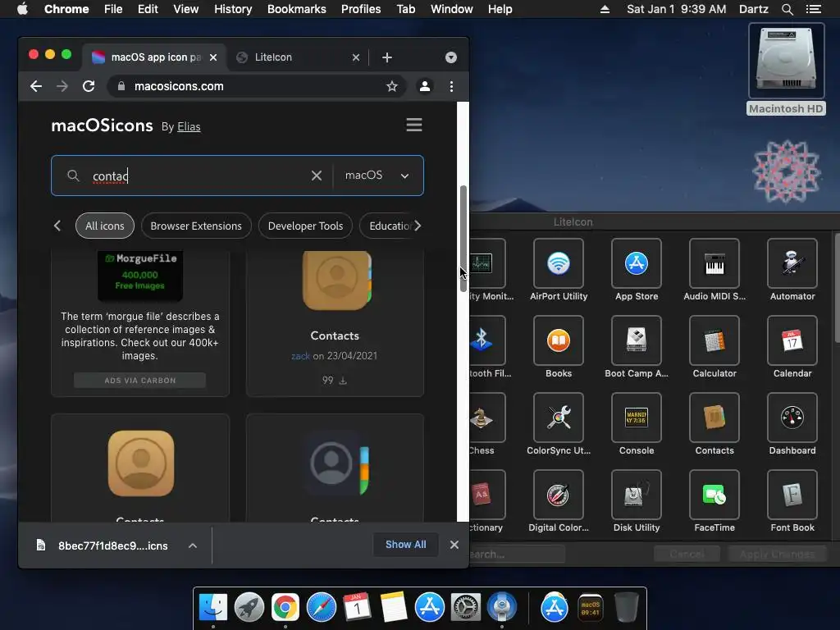The image size is (840, 630).
Task: Click the download icon under zack's Contacts
Action: pyautogui.click(x=344, y=381)
